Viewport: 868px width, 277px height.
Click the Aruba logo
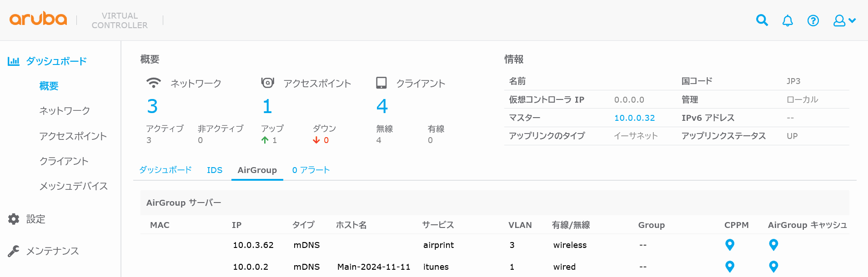point(38,19)
